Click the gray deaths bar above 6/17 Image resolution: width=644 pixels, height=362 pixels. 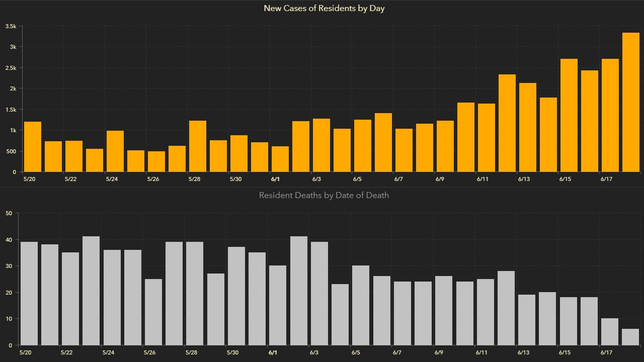609,332
